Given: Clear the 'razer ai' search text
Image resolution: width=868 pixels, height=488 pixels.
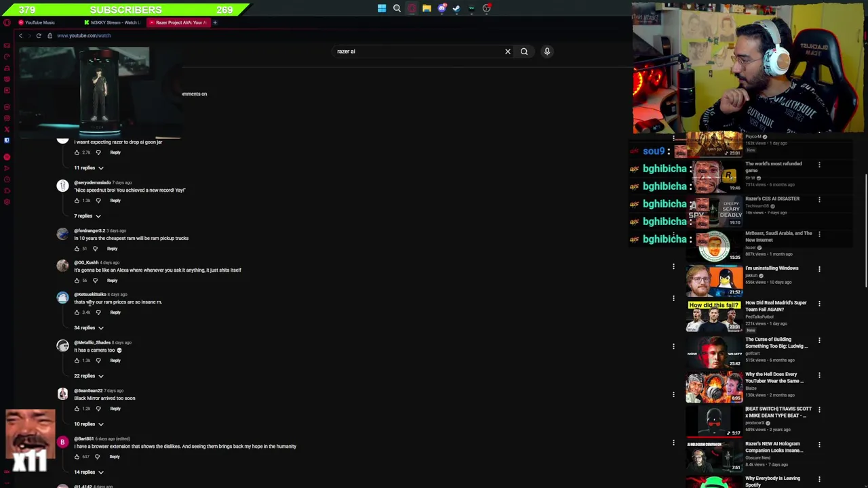Looking at the screenshot, I should (x=508, y=52).
